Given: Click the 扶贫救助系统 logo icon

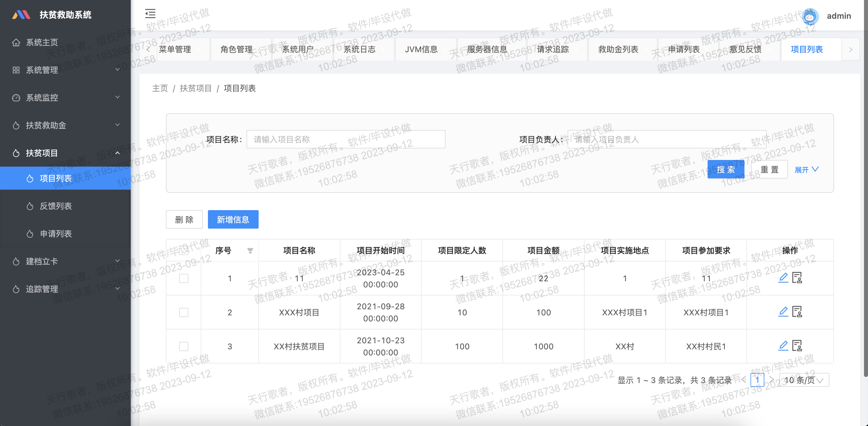Looking at the screenshot, I should tap(21, 14).
